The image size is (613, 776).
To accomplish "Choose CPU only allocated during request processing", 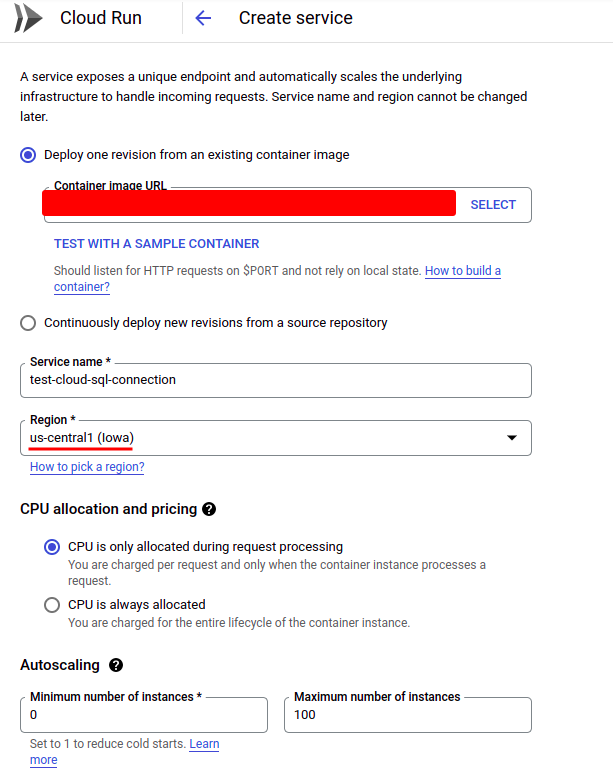I will click(x=52, y=547).
